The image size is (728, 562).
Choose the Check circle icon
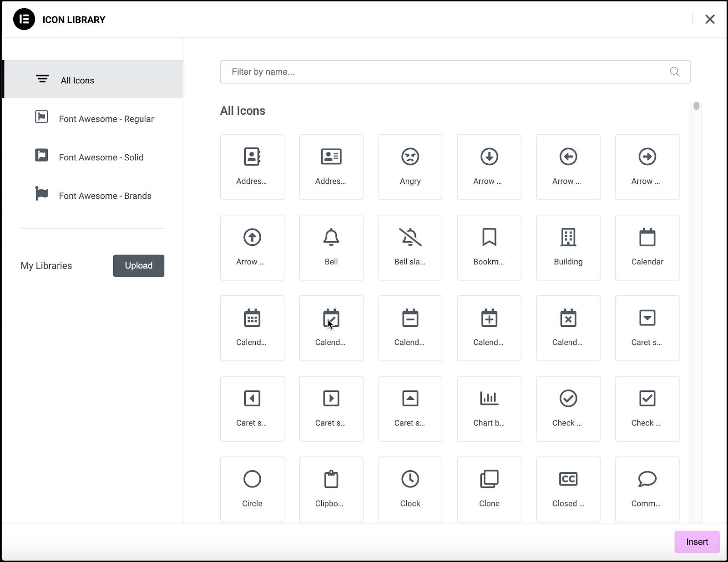(x=568, y=409)
